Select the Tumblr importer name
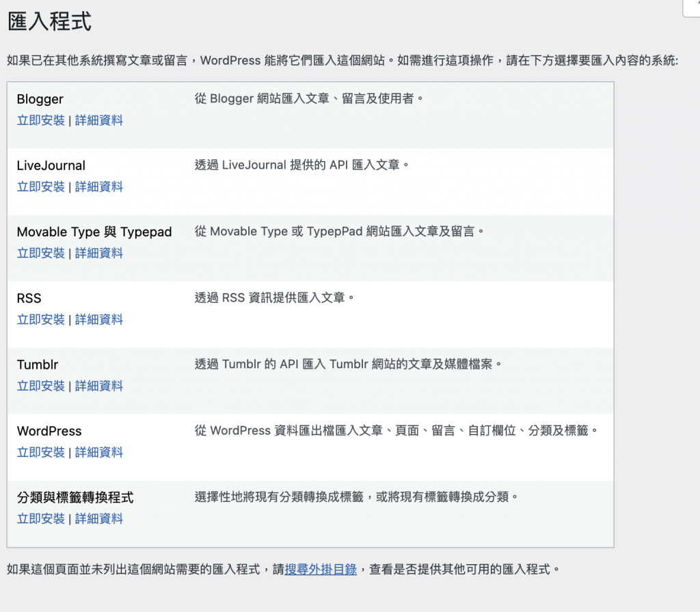 click(38, 365)
